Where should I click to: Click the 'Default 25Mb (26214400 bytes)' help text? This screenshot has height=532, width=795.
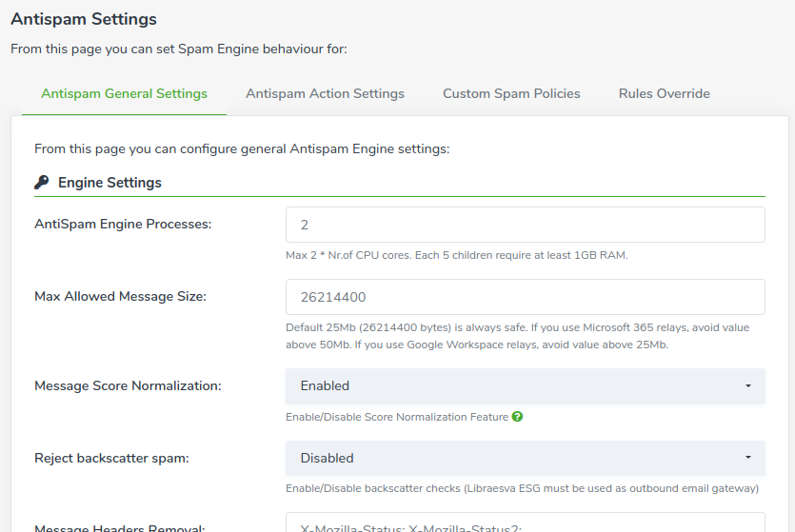[x=518, y=336]
